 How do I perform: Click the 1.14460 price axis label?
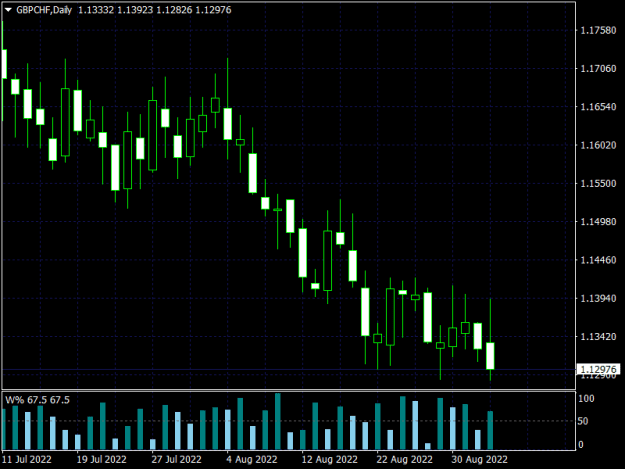598,260
